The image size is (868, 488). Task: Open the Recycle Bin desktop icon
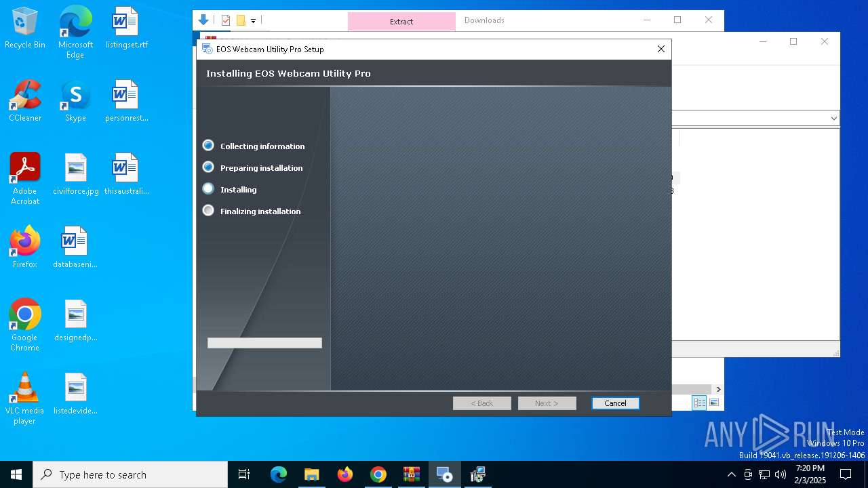click(25, 28)
